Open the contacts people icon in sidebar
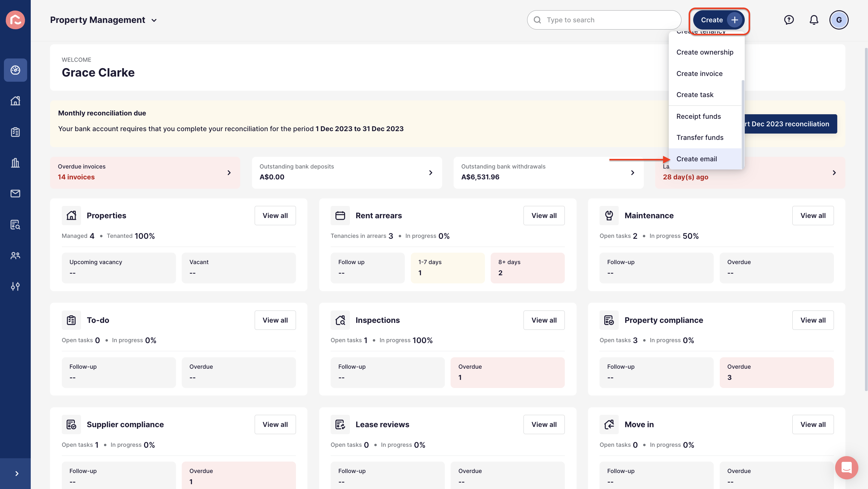This screenshot has height=489, width=868. (x=15, y=255)
